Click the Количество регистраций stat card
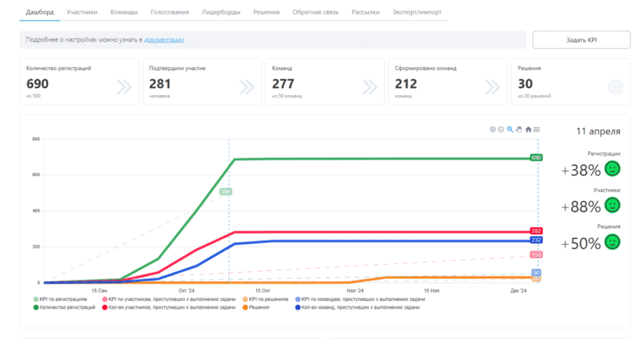The width and height of the screenshot is (644, 341). coord(79,82)
